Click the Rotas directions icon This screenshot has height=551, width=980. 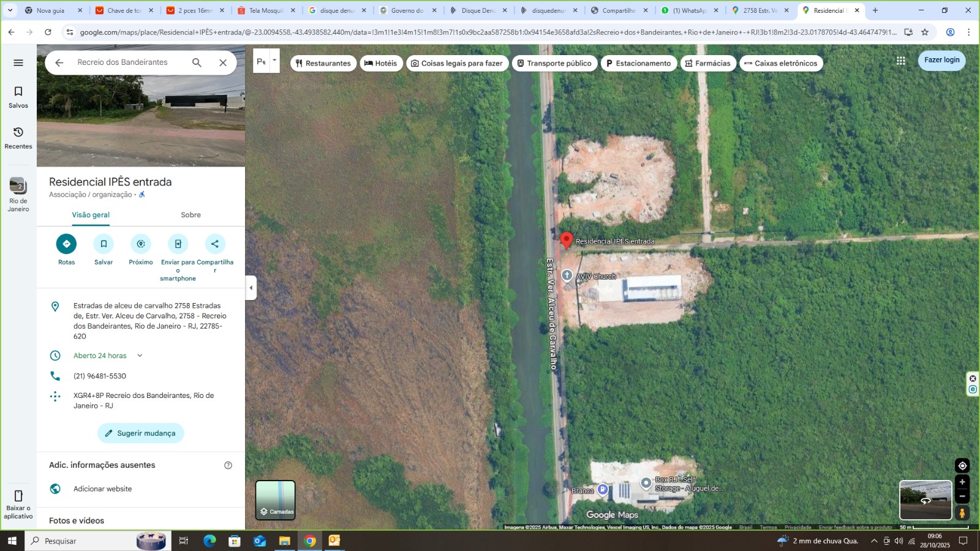[x=66, y=244]
